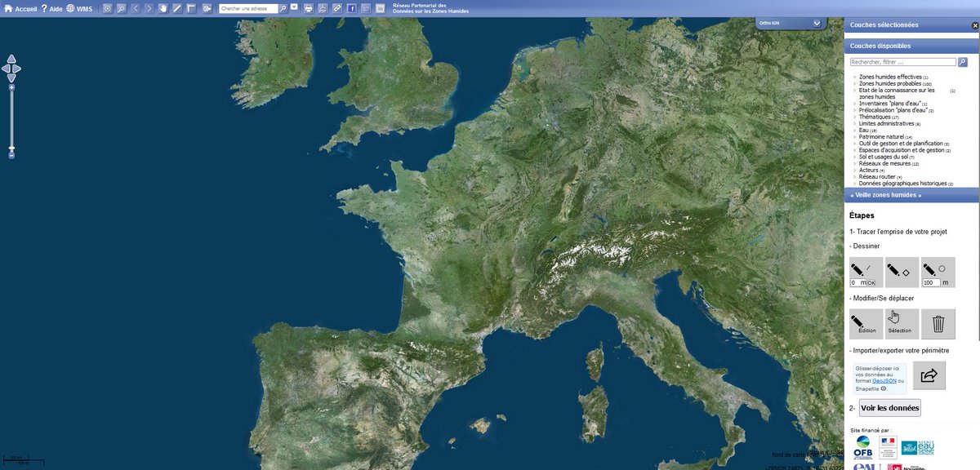Select the Réseau routier group
This screenshot has width=980, height=470.
pyautogui.click(x=878, y=176)
